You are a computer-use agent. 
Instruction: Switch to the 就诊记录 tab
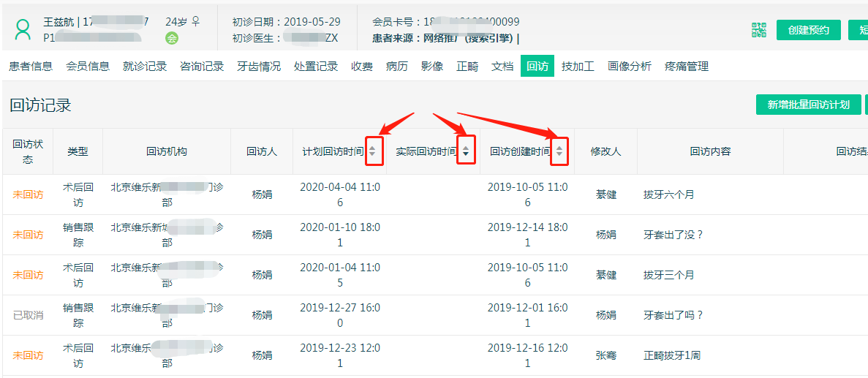pos(145,67)
